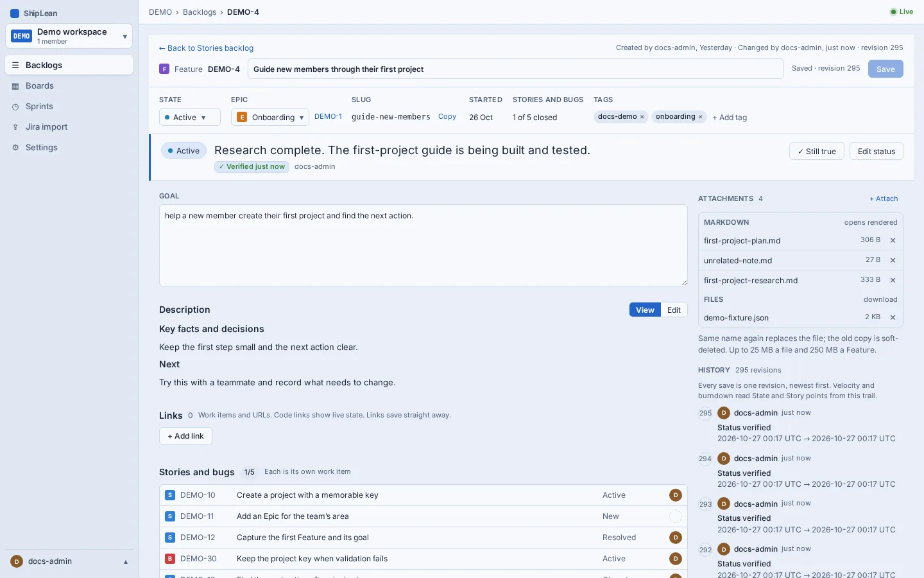Click into the Goal text area
The height and width of the screenshot is (578, 924).
[x=424, y=245]
